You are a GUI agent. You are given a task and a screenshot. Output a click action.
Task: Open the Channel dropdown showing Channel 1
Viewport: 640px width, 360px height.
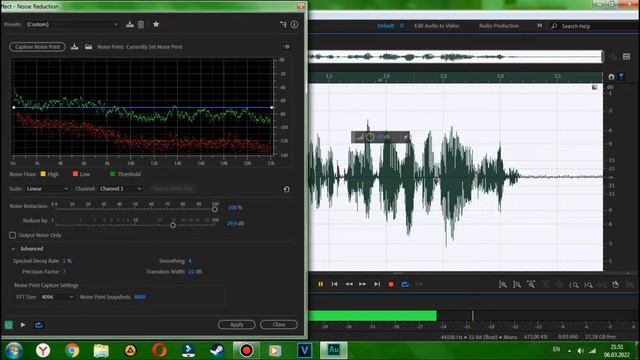tap(120, 189)
